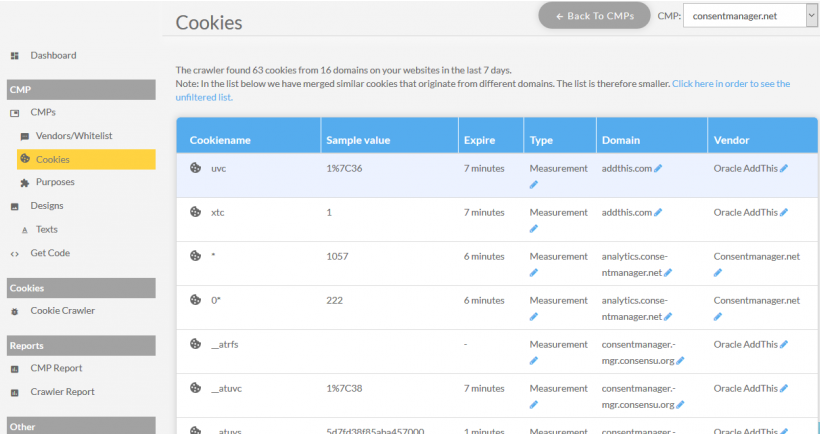Click the Cookie Crawler bug icon

click(15, 311)
